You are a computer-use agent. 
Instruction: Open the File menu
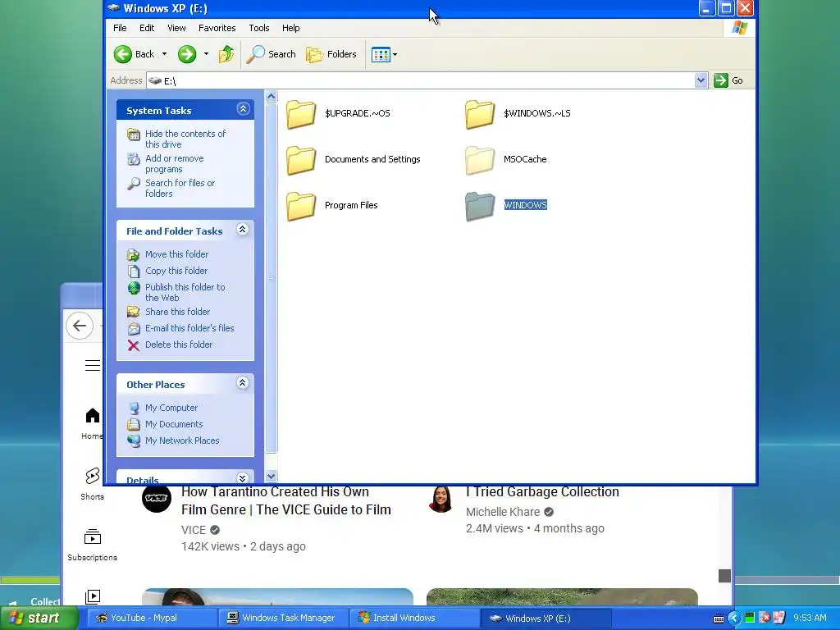(120, 28)
